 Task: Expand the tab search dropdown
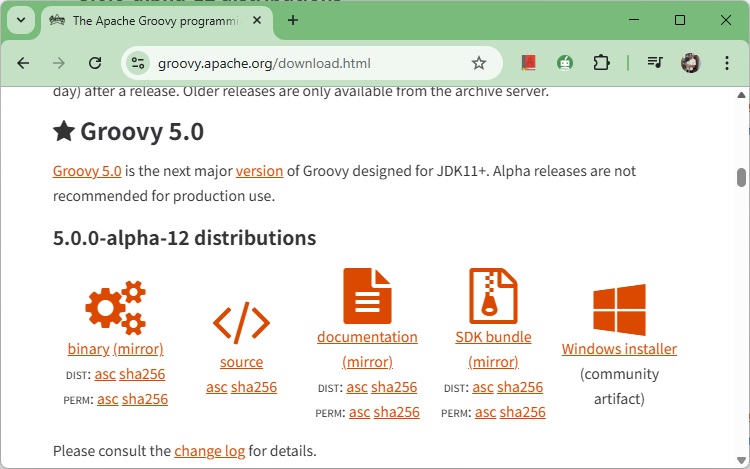(20, 20)
